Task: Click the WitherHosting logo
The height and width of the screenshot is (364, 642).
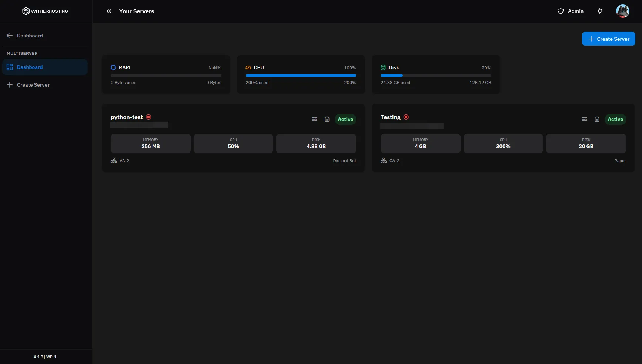Action: 45,11
